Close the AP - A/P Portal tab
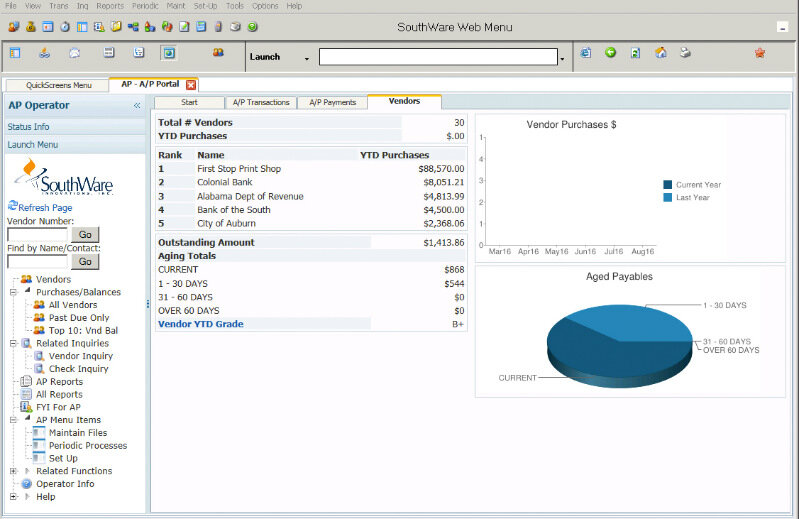The width and height of the screenshot is (799, 519). [x=191, y=85]
